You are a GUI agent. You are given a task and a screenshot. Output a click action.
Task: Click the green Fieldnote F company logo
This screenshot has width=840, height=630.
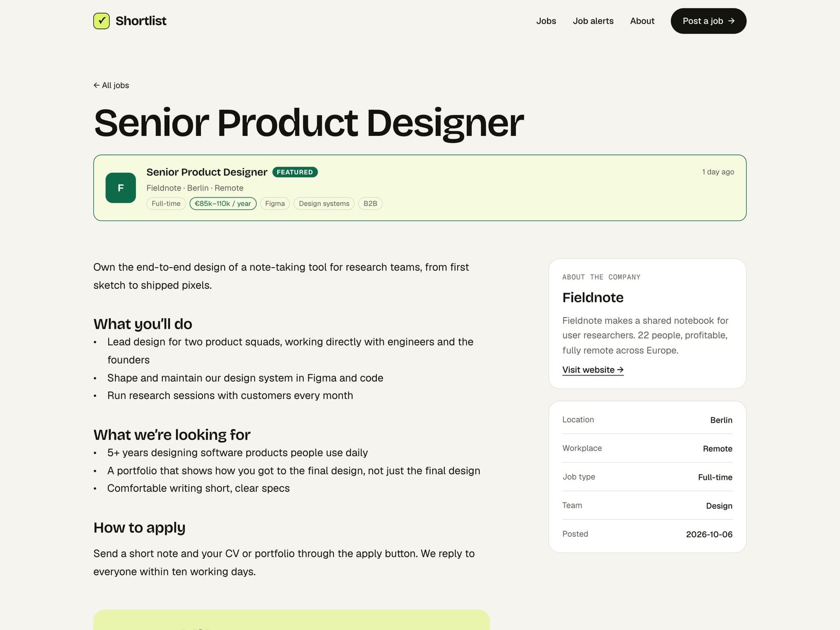(121, 188)
